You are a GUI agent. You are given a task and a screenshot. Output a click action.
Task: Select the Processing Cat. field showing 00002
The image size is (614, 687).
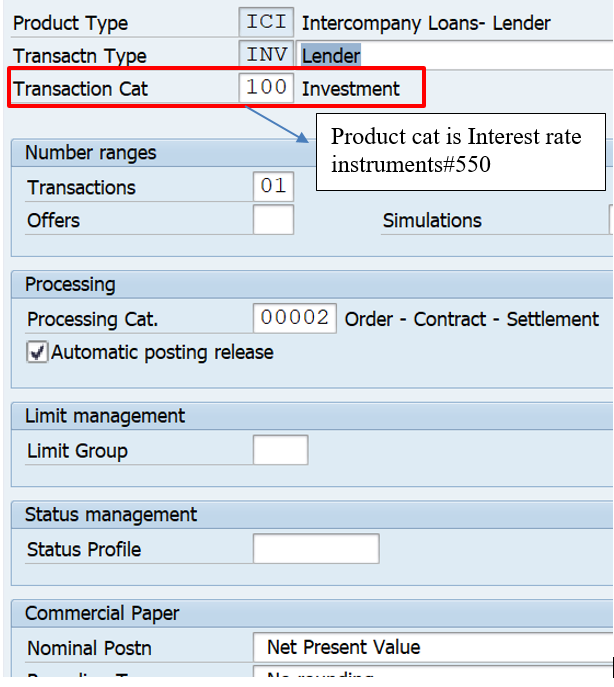click(x=295, y=318)
